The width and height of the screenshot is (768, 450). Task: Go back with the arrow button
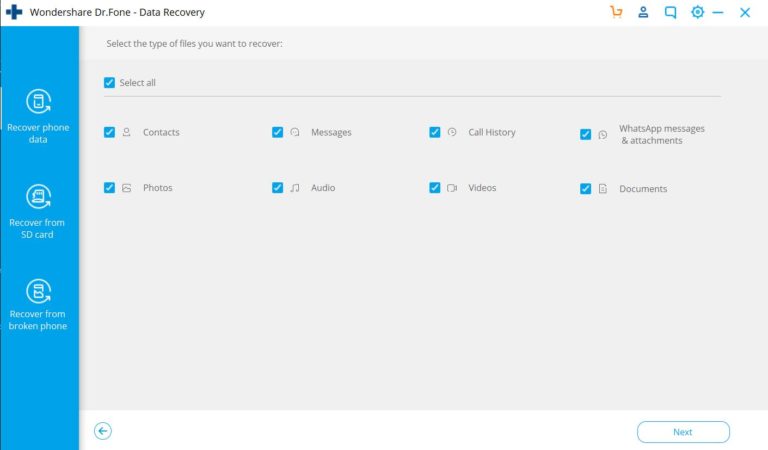pyautogui.click(x=103, y=431)
